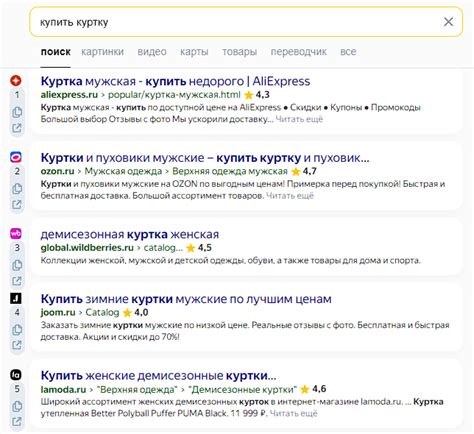Screen dimensions: 474x434
Task: Open 'демисезонная куртка женская' result title
Action: coord(130,234)
